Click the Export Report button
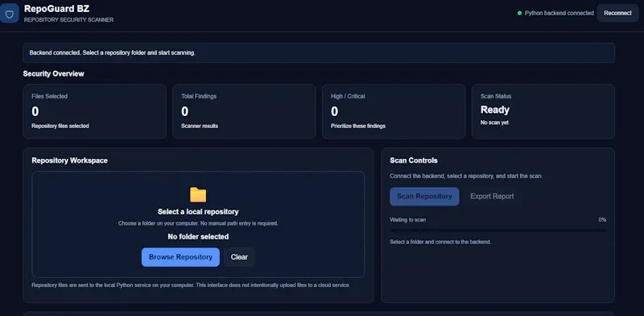The image size is (644, 316). point(492,196)
